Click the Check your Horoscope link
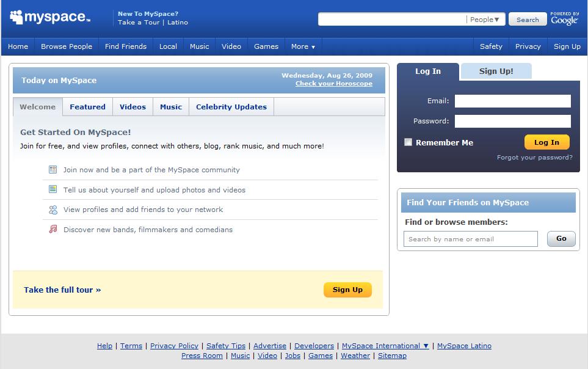588x369 pixels. 334,83
